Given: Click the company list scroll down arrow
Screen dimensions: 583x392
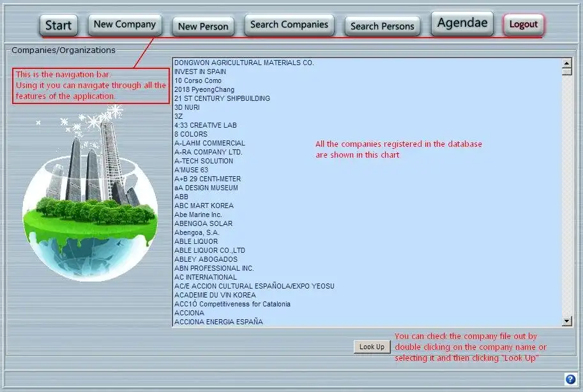Looking at the screenshot, I should 566,320.
